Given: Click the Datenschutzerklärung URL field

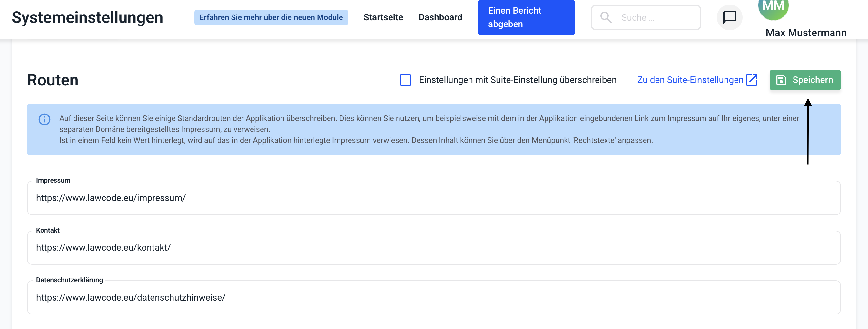Looking at the screenshot, I should (x=433, y=298).
